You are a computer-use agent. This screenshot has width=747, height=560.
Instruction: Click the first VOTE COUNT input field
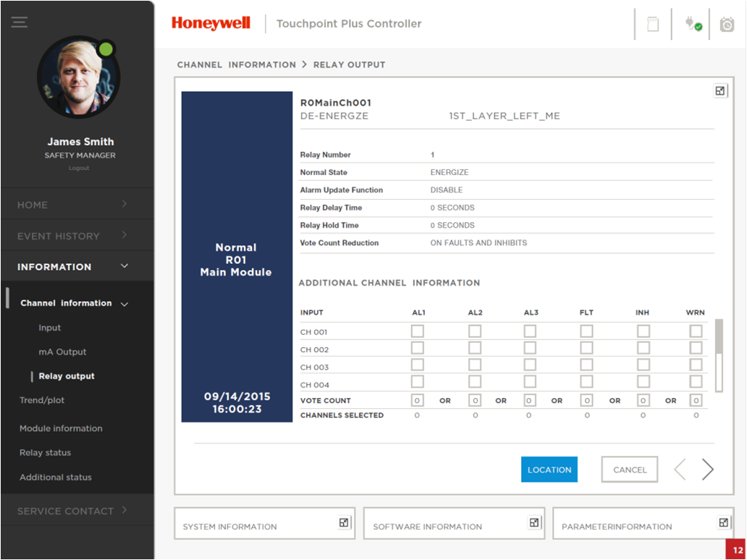click(x=418, y=400)
